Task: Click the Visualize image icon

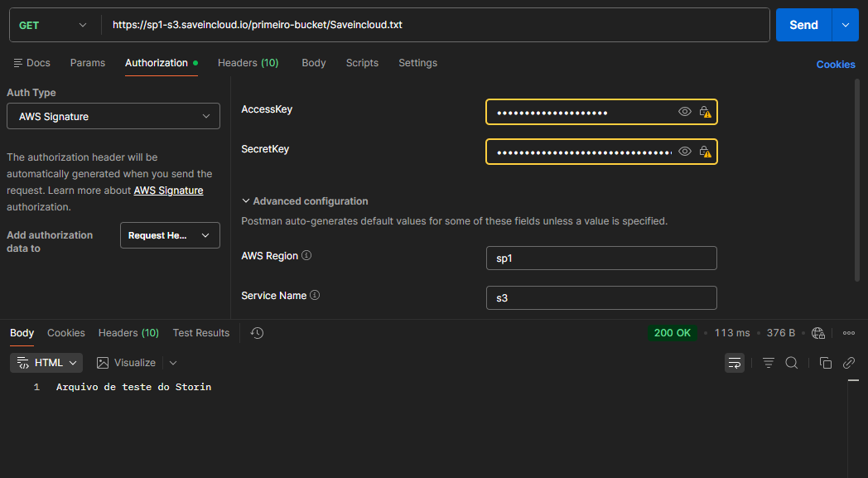Action: click(103, 363)
